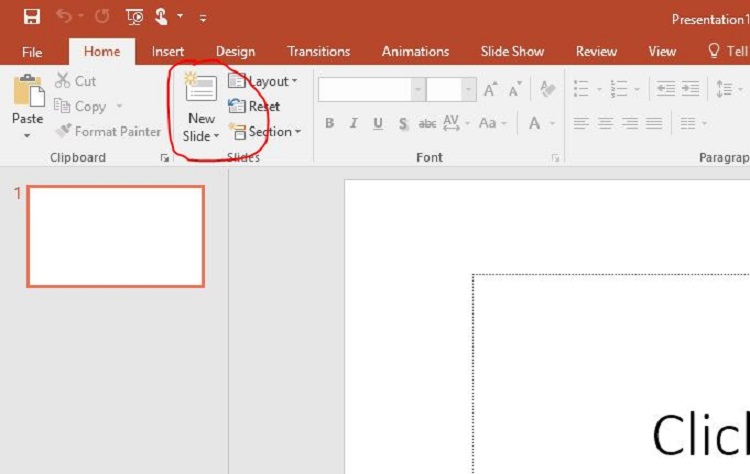The height and width of the screenshot is (474, 750).
Task: Switch to the Insert tab
Action: pos(167,51)
